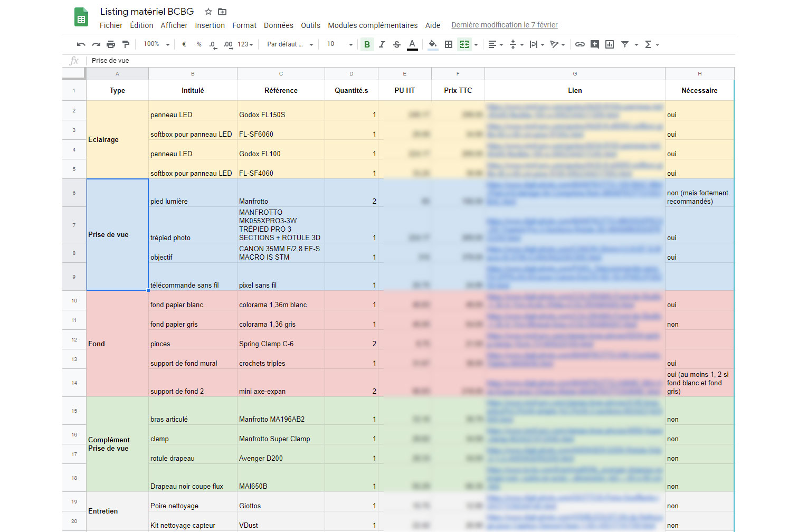The height and width of the screenshot is (532, 798).
Task: Open Dernière modification le 7 février link
Action: (505, 25)
